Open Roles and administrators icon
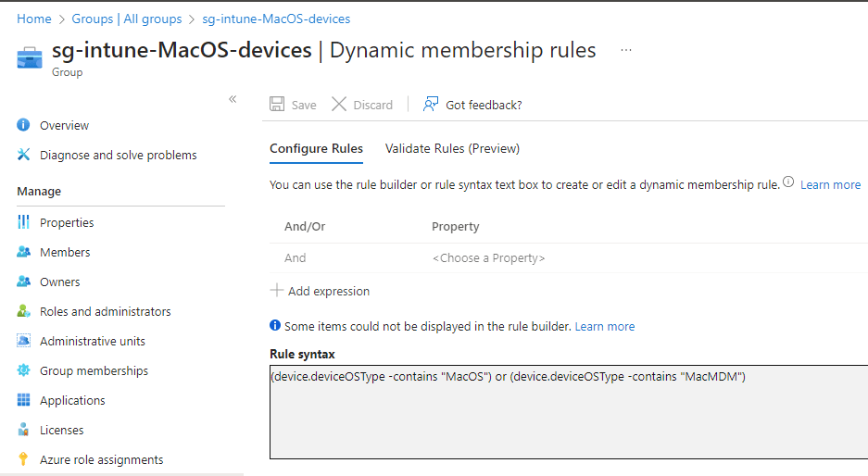 (23, 311)
